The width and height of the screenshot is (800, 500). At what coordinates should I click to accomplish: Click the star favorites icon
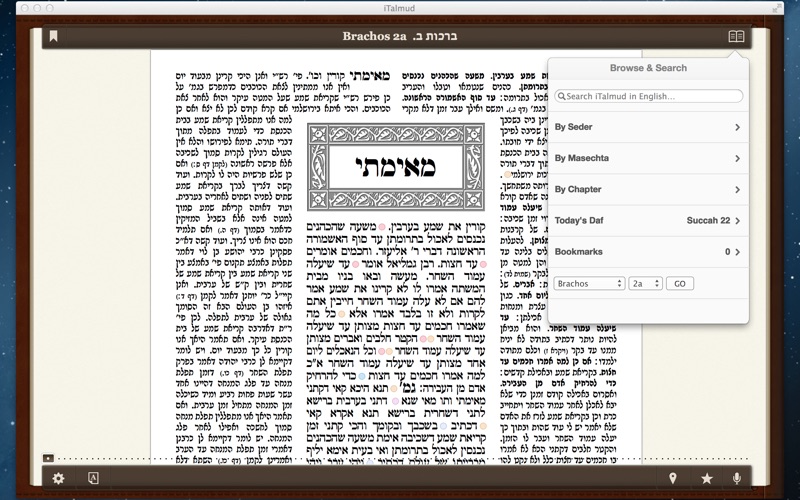(707, 478)
